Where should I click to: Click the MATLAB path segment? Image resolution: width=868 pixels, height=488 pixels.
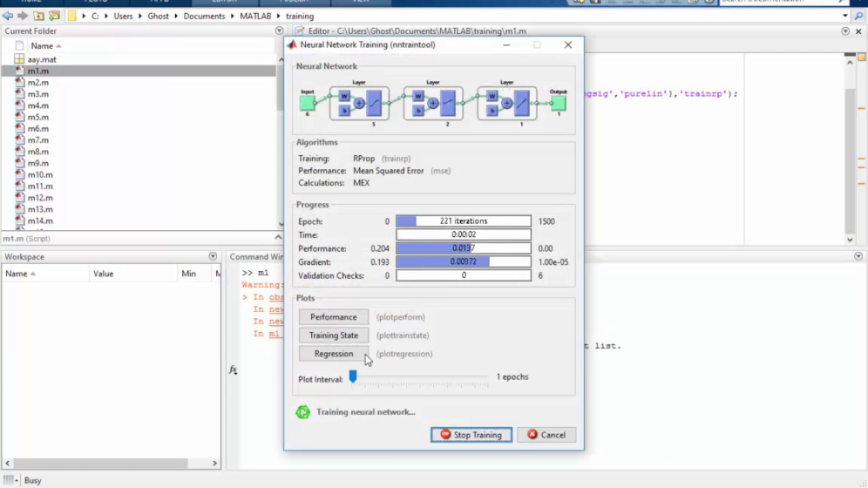click(x=255, y=16)
